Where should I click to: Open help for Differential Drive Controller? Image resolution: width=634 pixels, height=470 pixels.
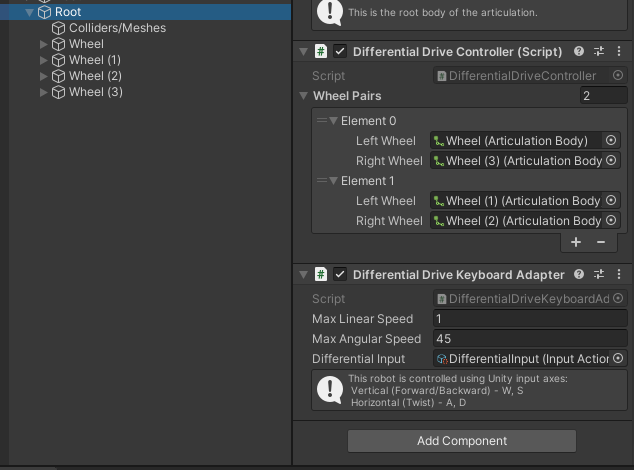point(579,51)
